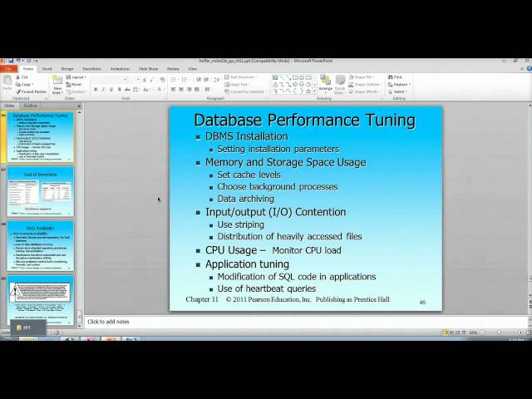The image size is (532, 399).
Task: Toggle Underline formatting
Action: point(111,90)
